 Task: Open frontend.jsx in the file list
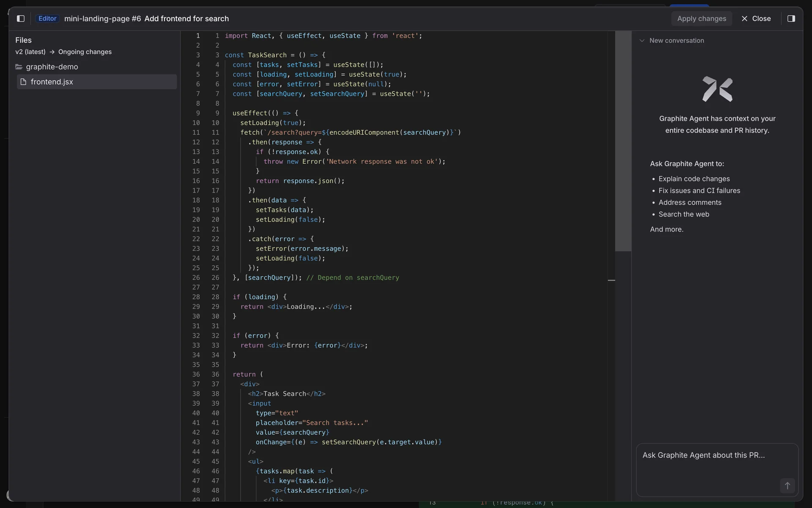(52, 82)
